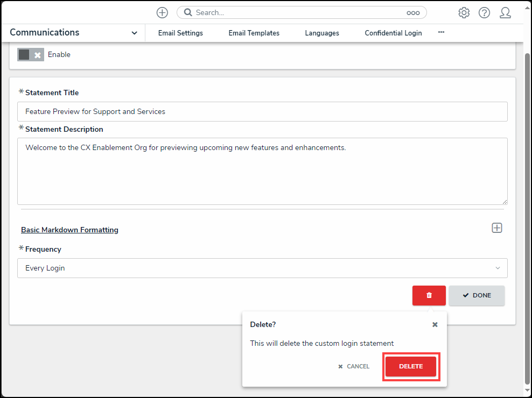Toggle the Enable switch
This screenshot has height=398, width=532.
[x=31, y=55]
